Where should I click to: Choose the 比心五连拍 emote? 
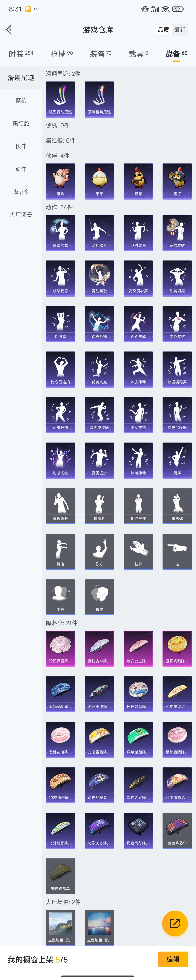(61, 369)
